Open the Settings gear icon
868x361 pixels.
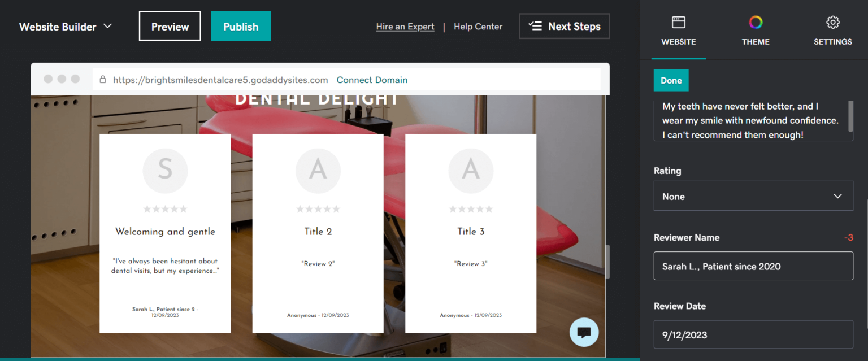point(832,22)
